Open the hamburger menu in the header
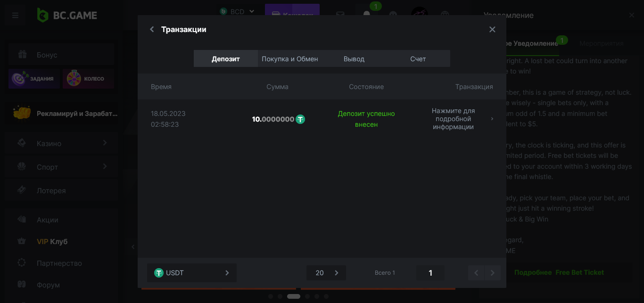The height and width of the screenshot is (303, 644). pos(16,16)
